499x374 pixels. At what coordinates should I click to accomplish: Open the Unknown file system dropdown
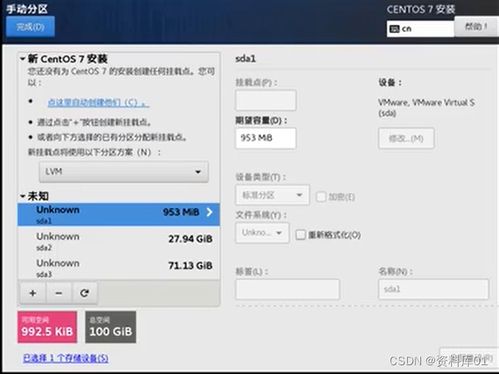262,233
